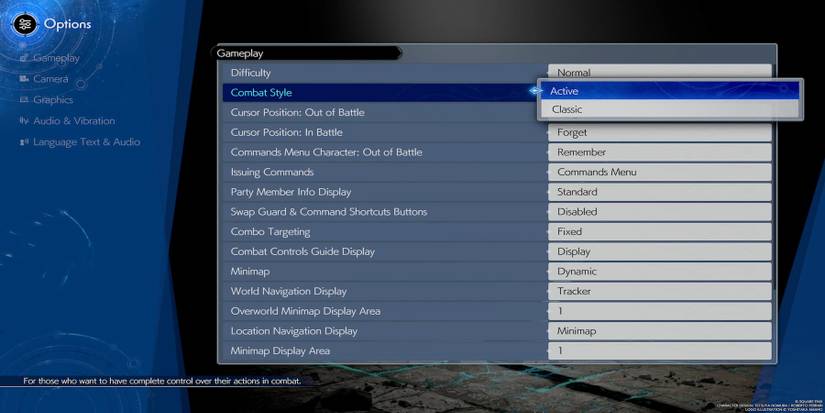The width and height of the screenshot is (825, 413).
Task: Switch to the Camera options tab
Action: tap(51, 79)
